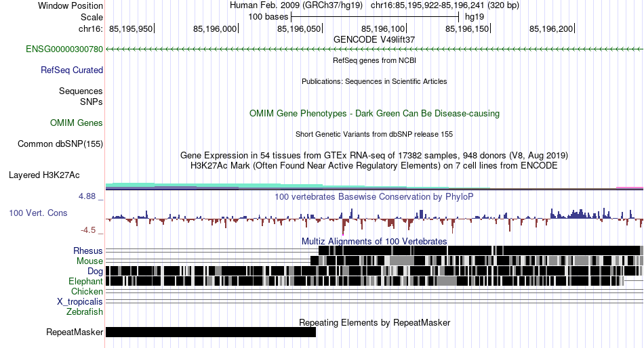Select the Chicken alignment row label

[x=87, y=291]
